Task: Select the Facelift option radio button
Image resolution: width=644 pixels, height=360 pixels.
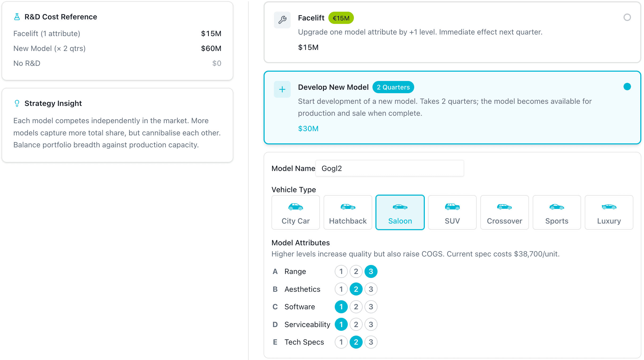Action: click(x=627, y=18)
